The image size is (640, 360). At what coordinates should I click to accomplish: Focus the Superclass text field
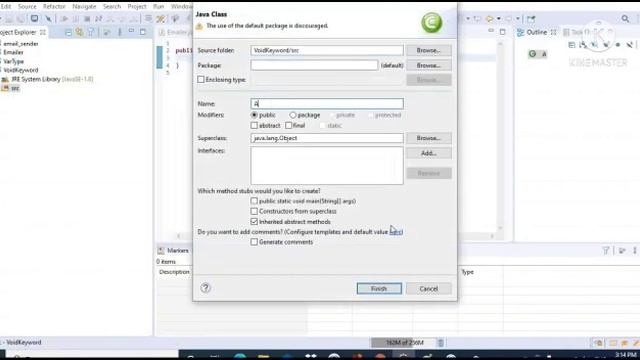(327, 138)
